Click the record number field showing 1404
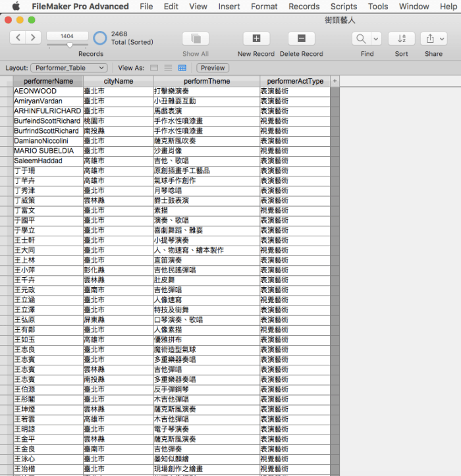Image resolution: width=461 pixels, height=476 pixels. [67, 36]
